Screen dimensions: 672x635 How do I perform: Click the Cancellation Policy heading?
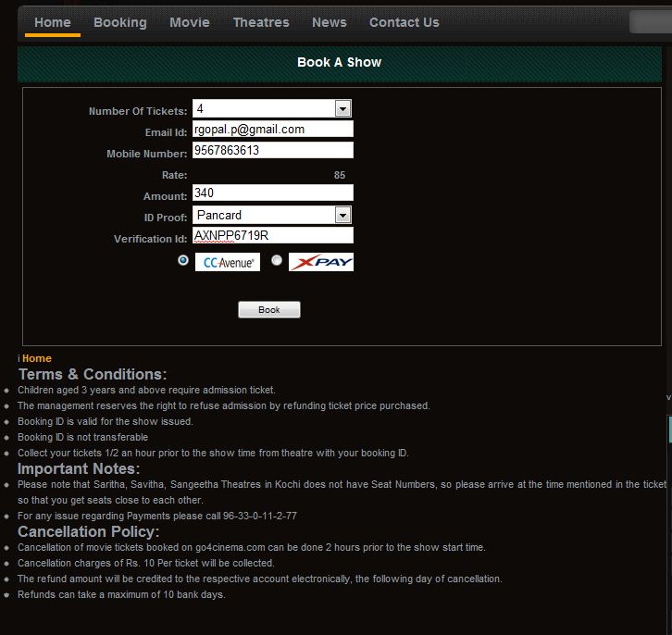[88, 531]
